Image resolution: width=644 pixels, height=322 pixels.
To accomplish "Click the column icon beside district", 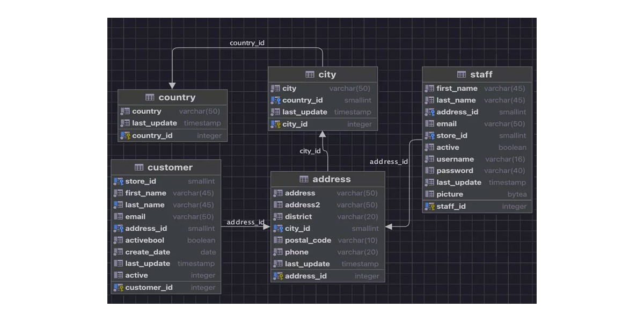I will pos(278,217).
